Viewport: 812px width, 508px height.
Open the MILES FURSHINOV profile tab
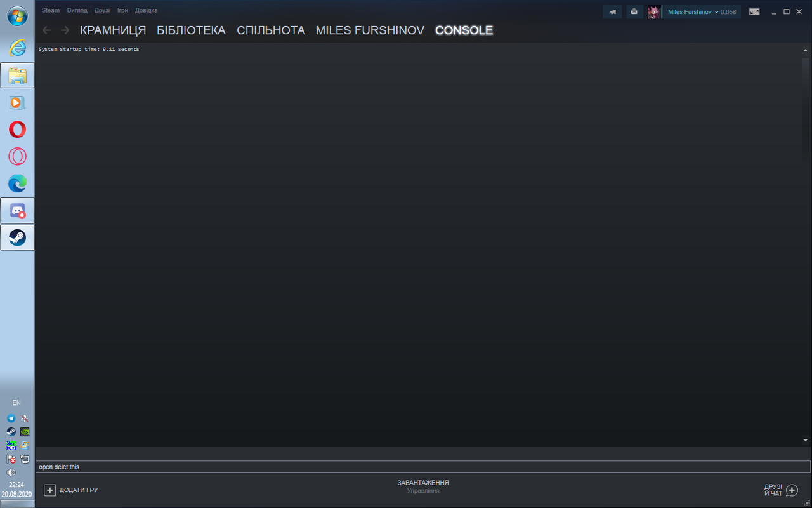tap(370, 30)
